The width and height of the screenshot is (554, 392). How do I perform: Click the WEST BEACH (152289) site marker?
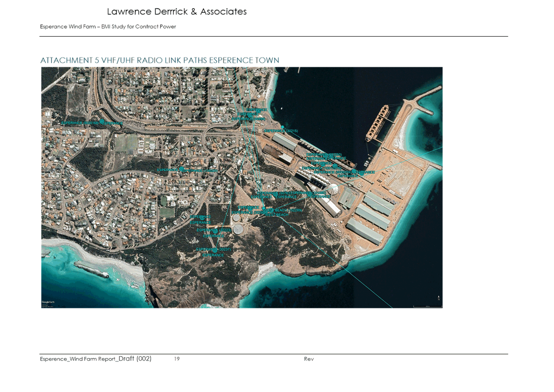271,210
